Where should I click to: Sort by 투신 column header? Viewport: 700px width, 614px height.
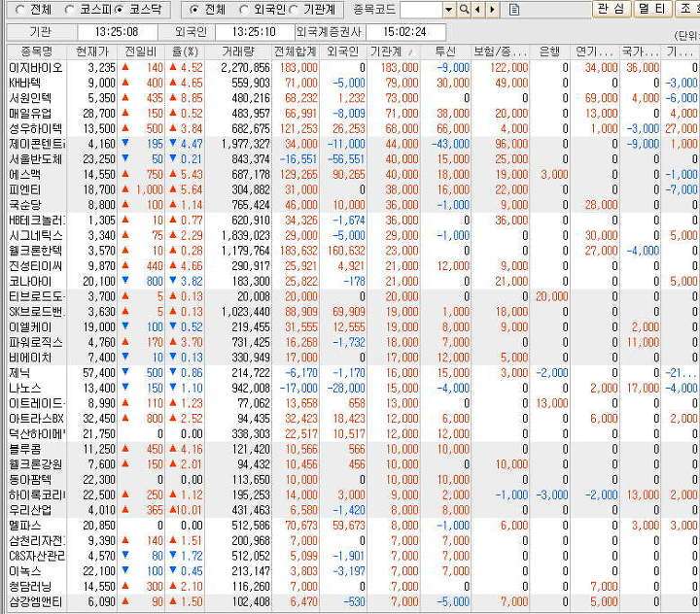pos(445,51)
